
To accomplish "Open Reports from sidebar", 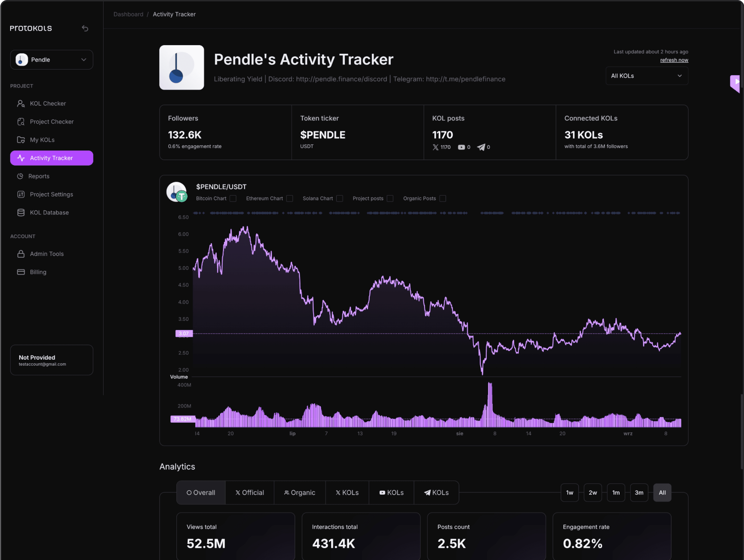I will pyautogui.click(x=52, y=176).
